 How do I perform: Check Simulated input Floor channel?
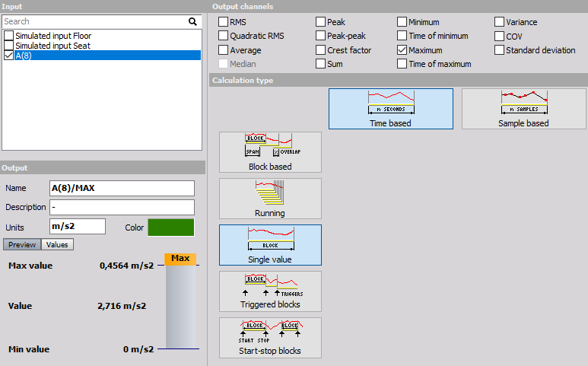click(8, 36)
